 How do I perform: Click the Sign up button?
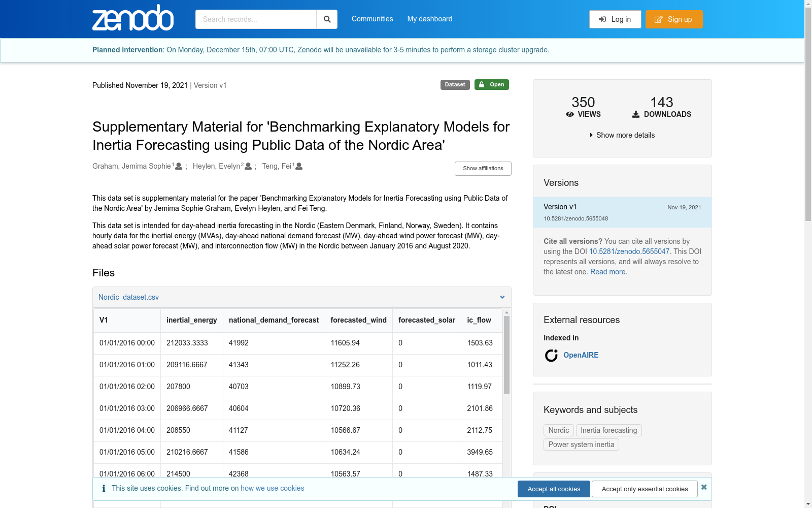(674, 19)
